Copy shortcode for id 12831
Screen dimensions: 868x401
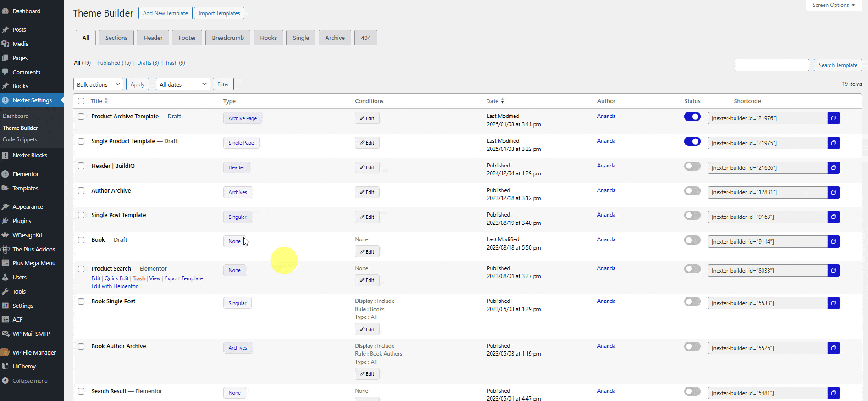pos(834,192)
